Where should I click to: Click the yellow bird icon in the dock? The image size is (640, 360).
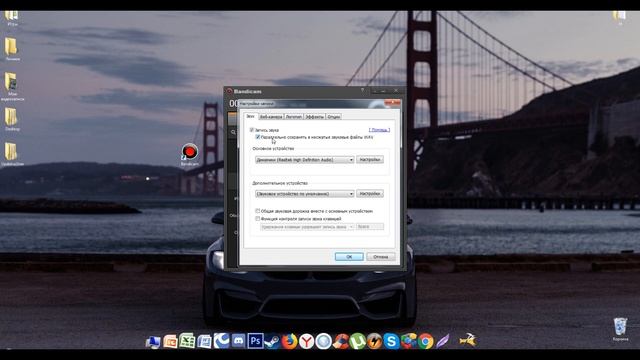point(468,340)
